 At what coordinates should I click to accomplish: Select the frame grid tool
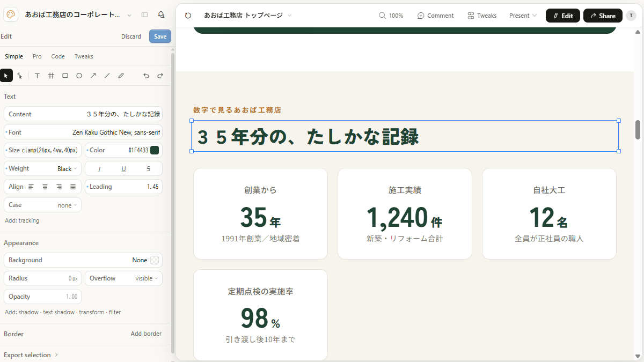coord(51,76)
